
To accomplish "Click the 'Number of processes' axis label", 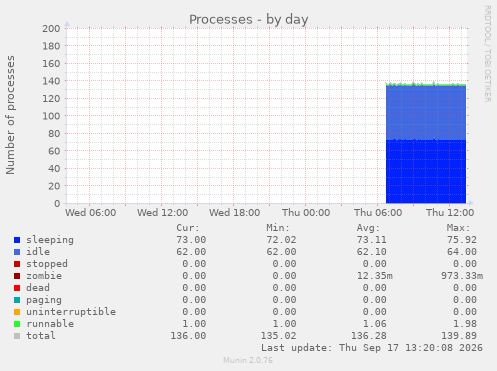I will 10,115.
